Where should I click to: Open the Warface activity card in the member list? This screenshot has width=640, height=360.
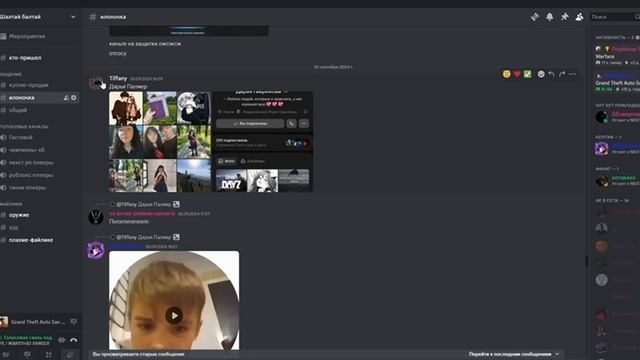(x=617, y=55)
